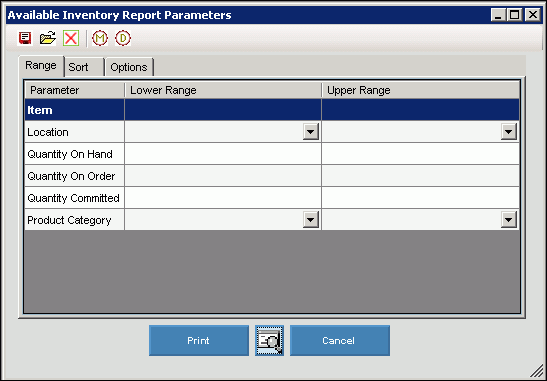Close the Available Inventory Report Parameters window

(533, 15)
